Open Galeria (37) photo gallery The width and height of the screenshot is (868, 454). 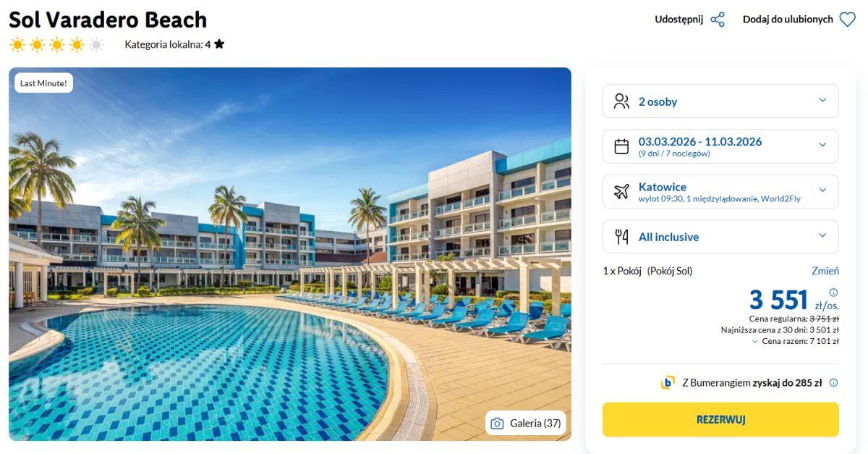click(x=525, y=424)
